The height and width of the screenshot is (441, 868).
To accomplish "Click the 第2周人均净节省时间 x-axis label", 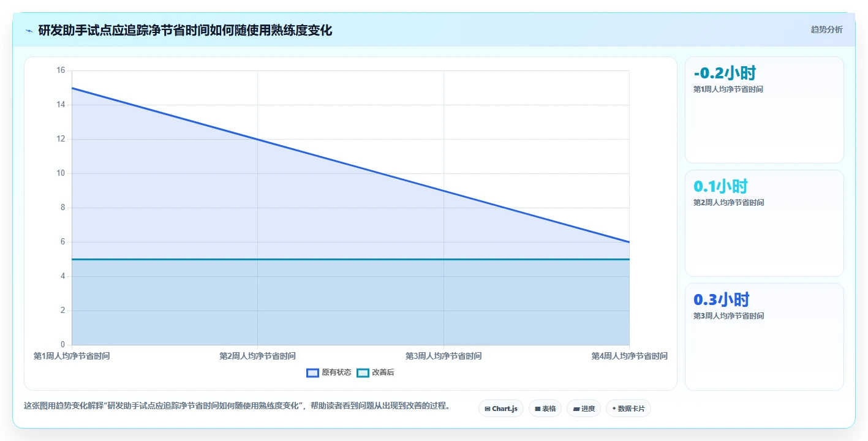I will pyautogui.click(x=257, y=356).
